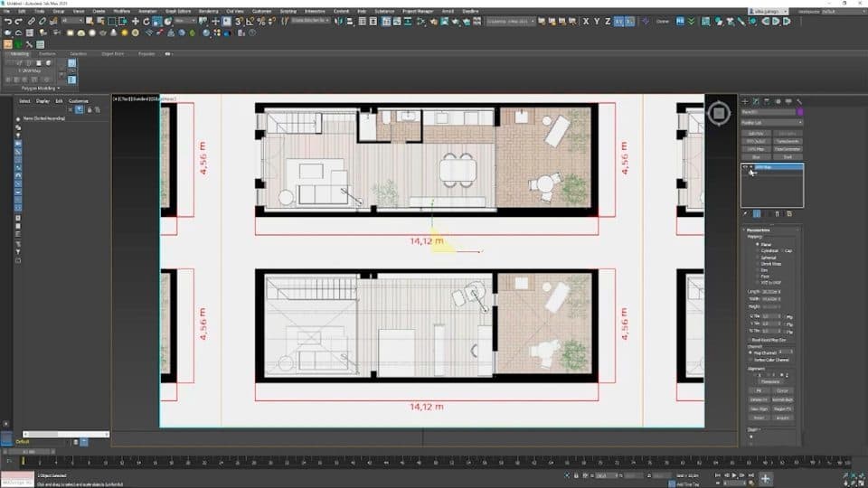Click the Scene Explorer horizontal scrollbar
868x488 pixels.
[x=66, y=435]
